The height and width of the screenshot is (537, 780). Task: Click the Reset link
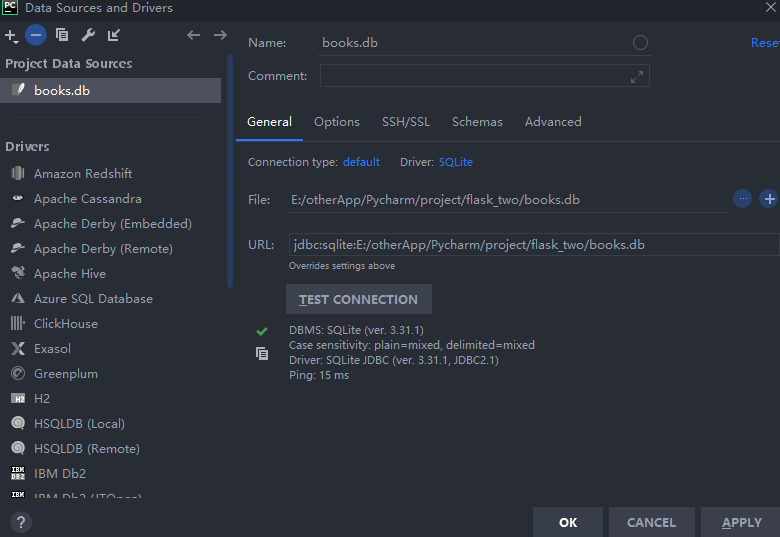[x=765, y=43]
